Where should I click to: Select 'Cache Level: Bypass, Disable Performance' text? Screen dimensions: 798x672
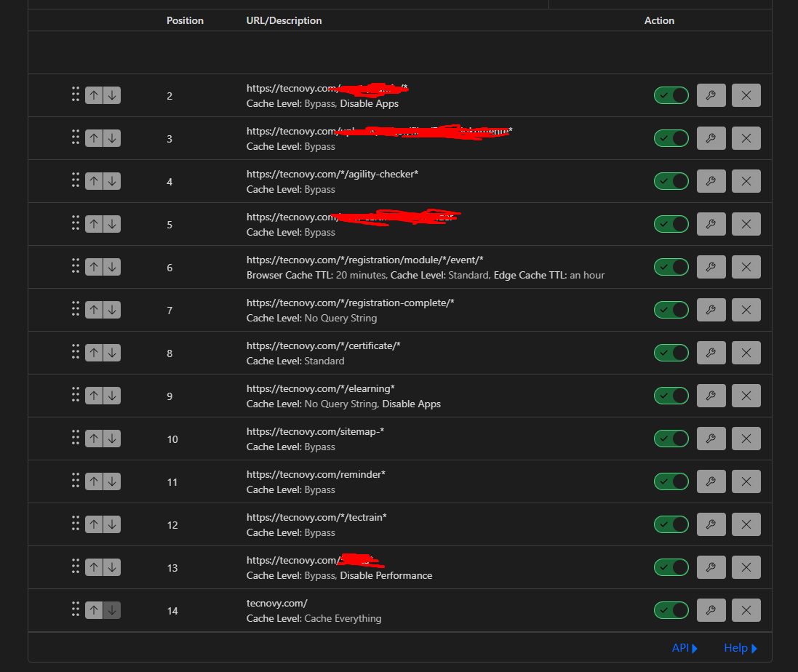[339, 575]
